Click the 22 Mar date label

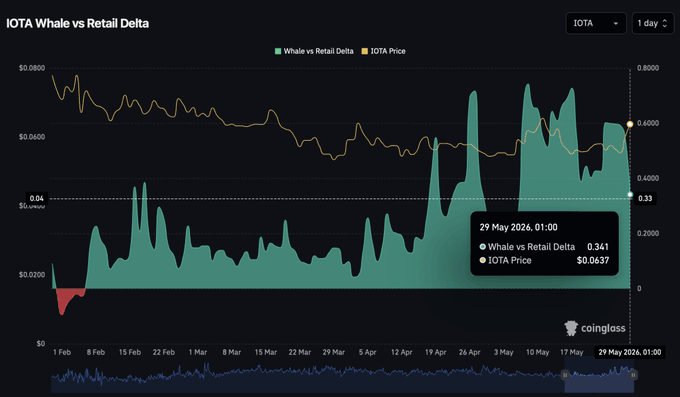pos(299,352)
